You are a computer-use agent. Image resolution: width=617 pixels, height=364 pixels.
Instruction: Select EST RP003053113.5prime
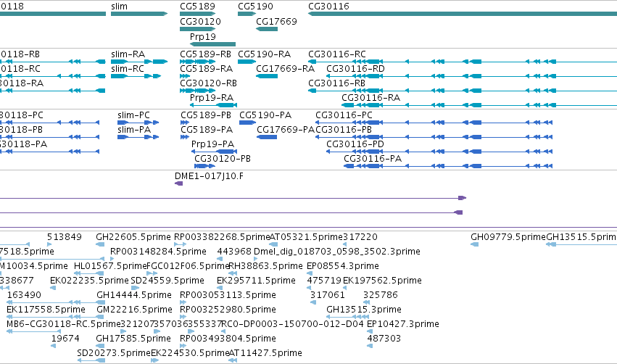point(228,295)
